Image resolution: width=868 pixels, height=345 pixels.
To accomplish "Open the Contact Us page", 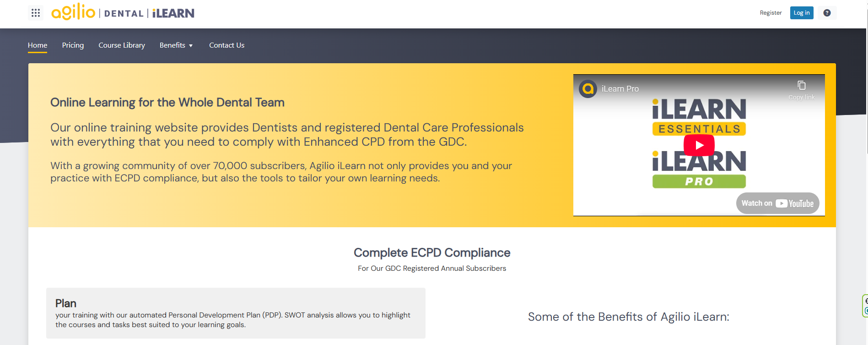I will [x=226, y=45].
